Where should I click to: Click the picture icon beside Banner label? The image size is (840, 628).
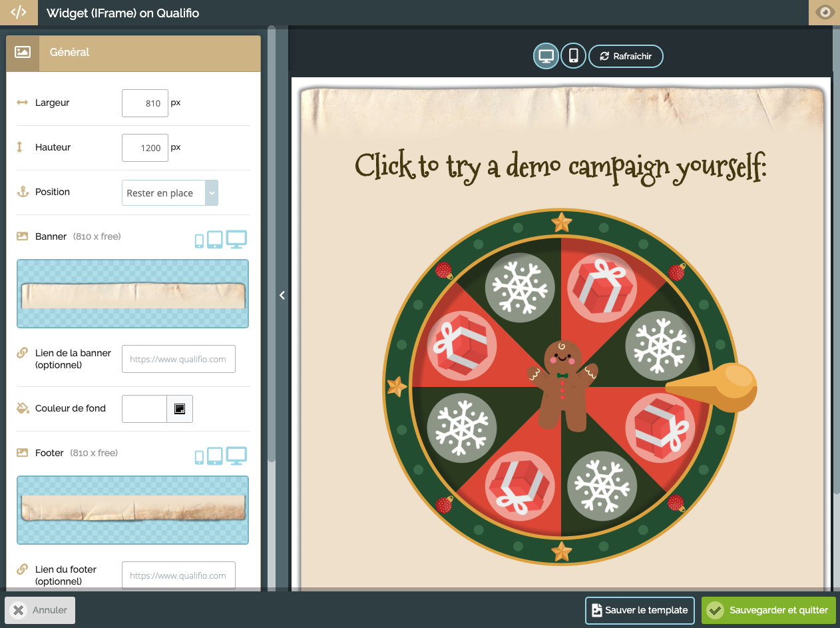pos(23,236)
